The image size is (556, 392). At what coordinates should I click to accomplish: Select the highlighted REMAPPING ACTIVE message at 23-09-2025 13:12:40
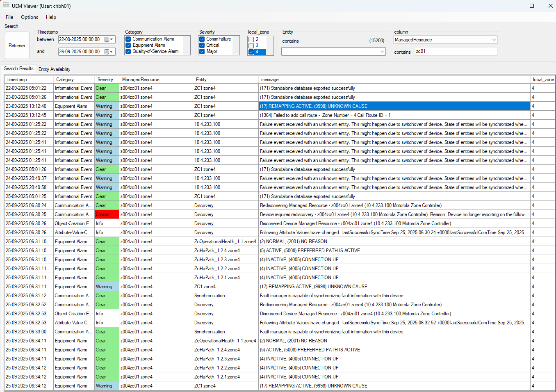(394, 106)
